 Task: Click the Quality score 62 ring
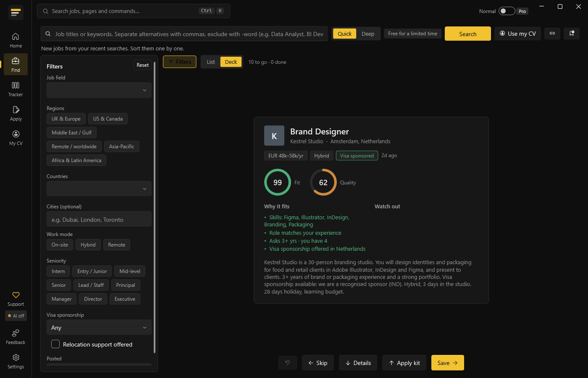coord(323,182)
